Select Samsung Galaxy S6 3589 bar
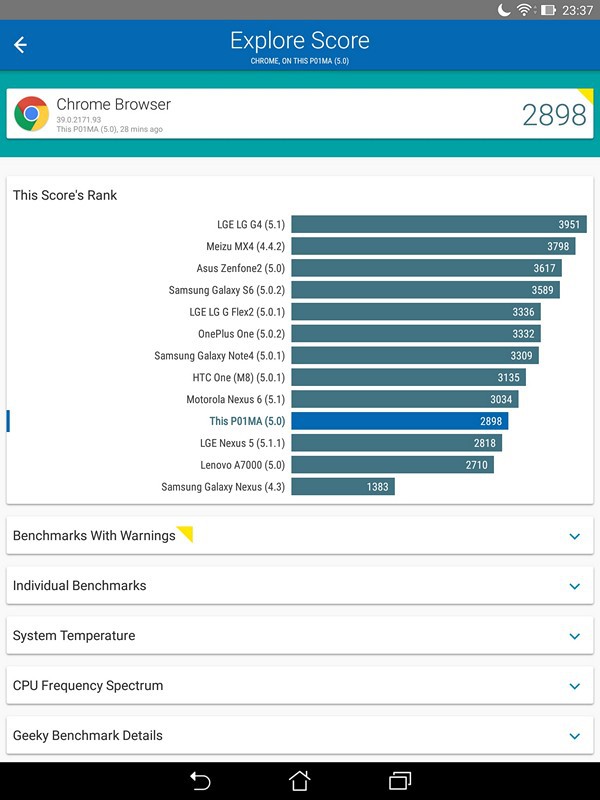Screen dimensions: 600x800 (x=426, y=290)
